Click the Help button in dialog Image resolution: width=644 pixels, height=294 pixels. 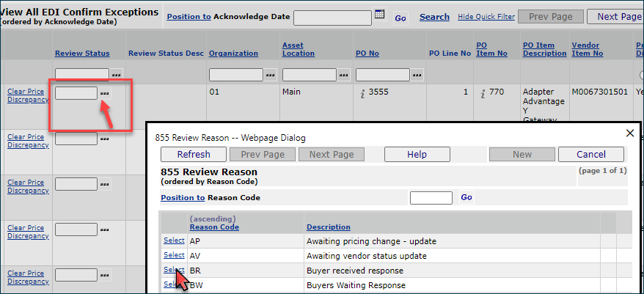417,154
